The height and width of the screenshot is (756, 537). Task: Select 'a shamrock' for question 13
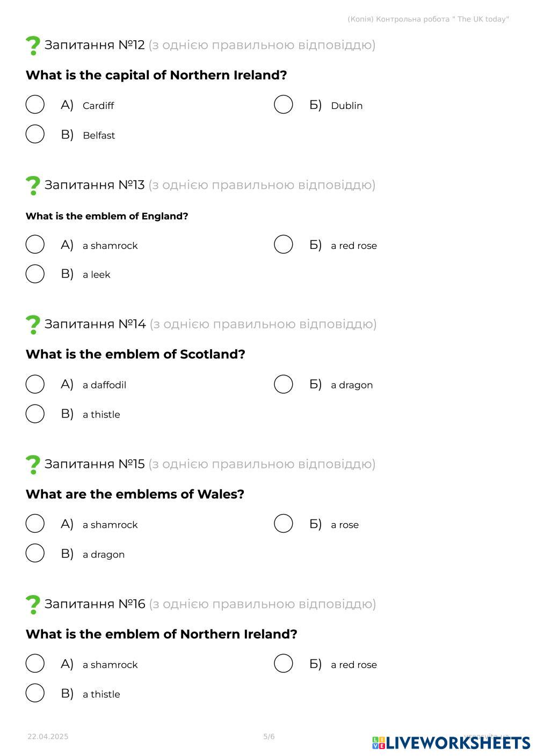click(35, 245)
